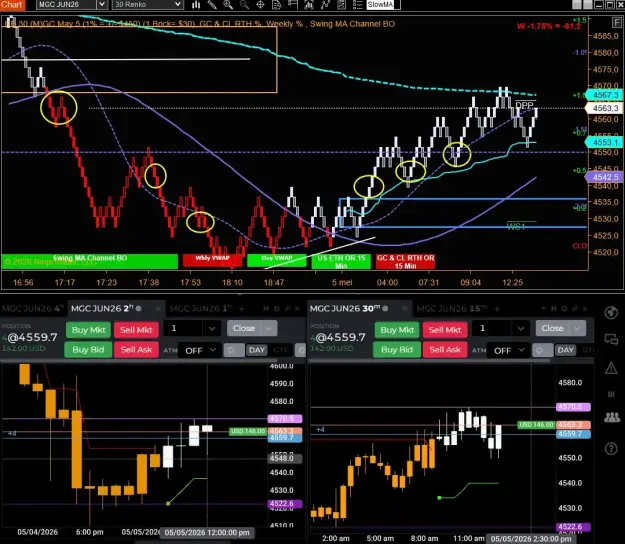625x544 pixels.
Task: Toggle GC & CL RTH OR 15 Min indicator
Action: tap(405, 261)
